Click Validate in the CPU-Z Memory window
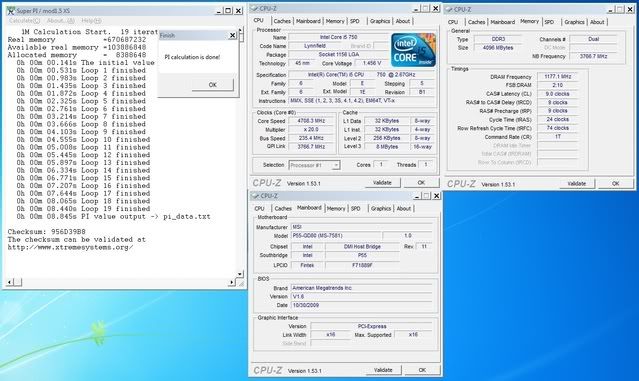Screen dimensions: 639x381 [577, 184]
